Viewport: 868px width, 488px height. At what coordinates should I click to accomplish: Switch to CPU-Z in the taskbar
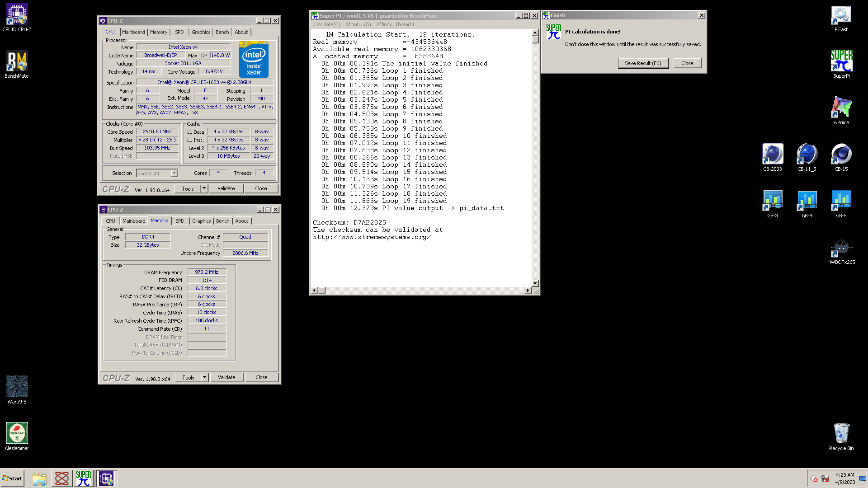tap(106, 479)
